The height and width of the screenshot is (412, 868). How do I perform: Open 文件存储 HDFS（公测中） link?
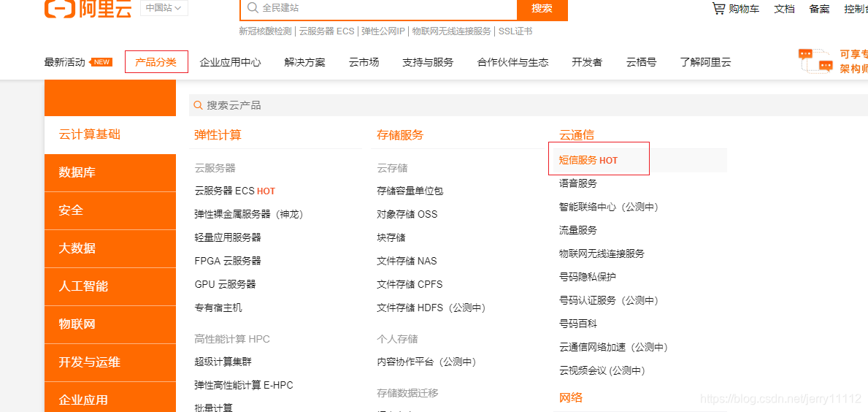pyautogui.click(x=431, y=308)
